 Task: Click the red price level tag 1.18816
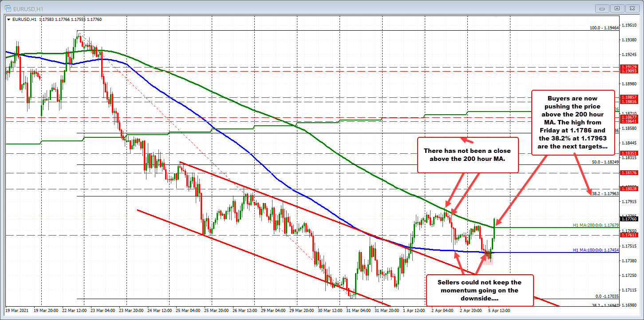[x=629, y=101]
